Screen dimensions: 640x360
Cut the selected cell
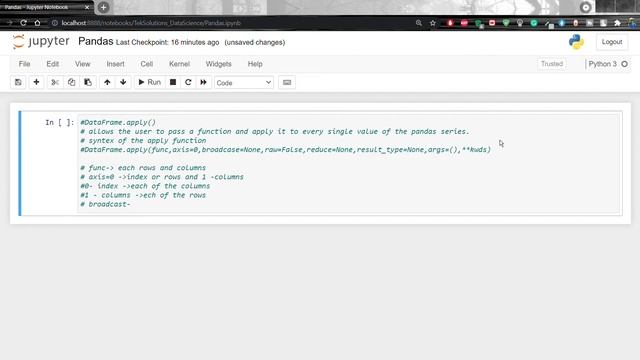[55, 82]
